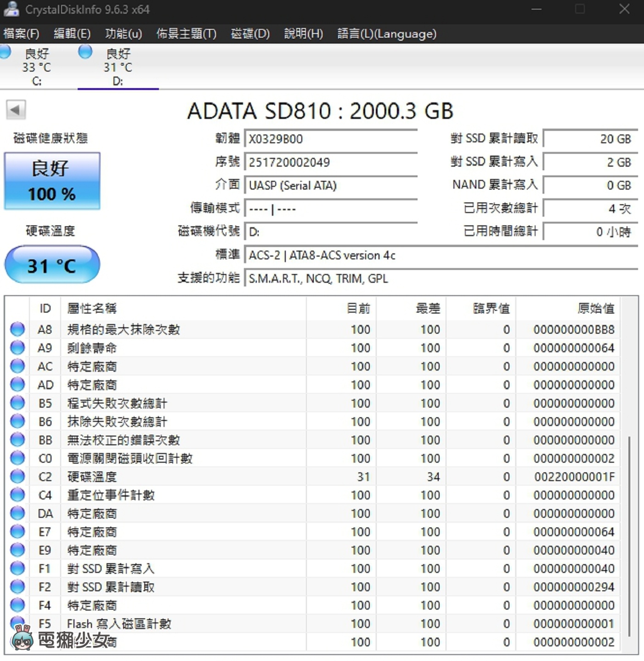Open the 功能(u) menu
This screenshot has height=661, width=644.
[x=123, y=34]
